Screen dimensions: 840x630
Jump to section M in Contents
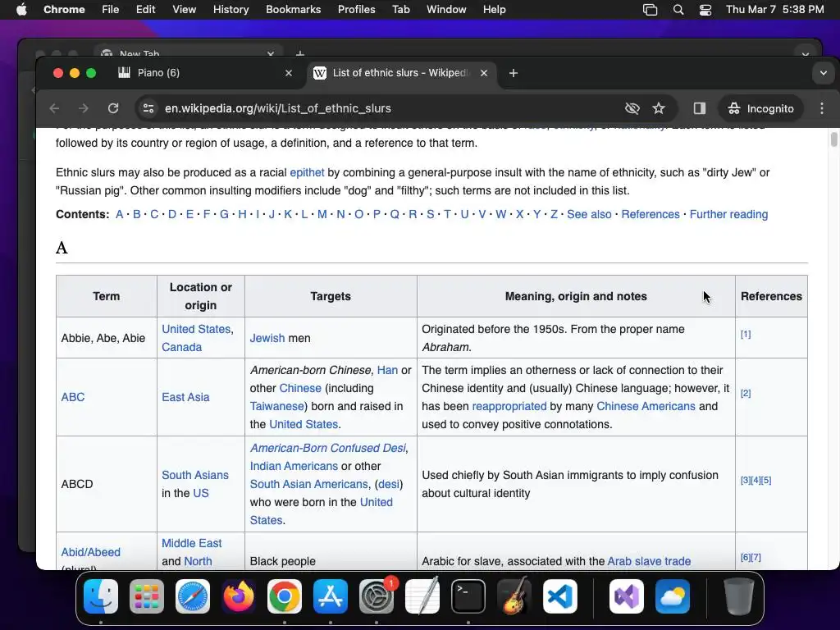coord(322,214)
